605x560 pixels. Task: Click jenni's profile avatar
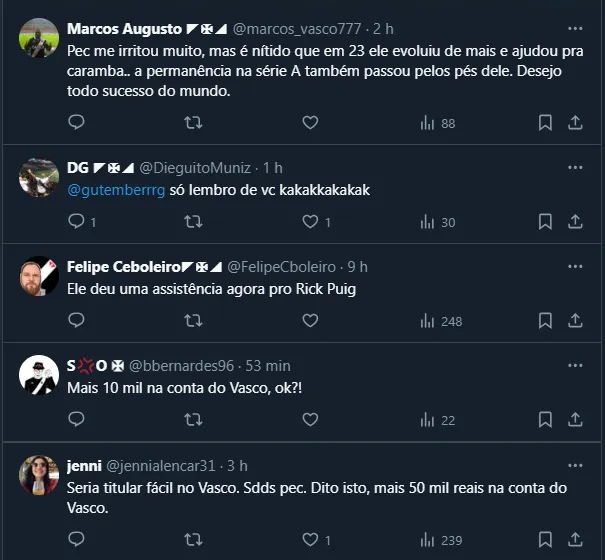[x=39, y=475]
